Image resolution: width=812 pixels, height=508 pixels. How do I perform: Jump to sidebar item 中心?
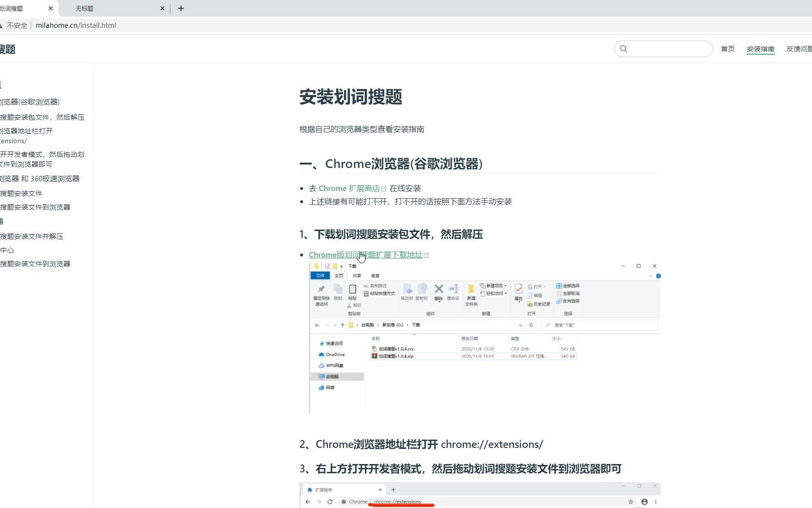click(7, 250)
